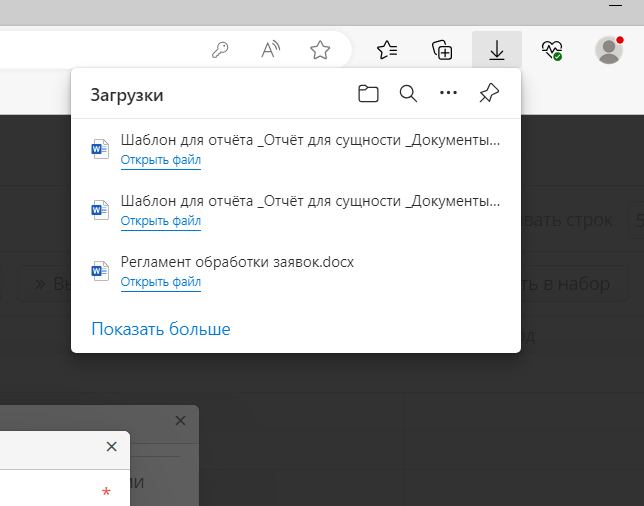644x506 pixels.
Task: Add page to favorites with star icon
Action: (x=319, y=50)
